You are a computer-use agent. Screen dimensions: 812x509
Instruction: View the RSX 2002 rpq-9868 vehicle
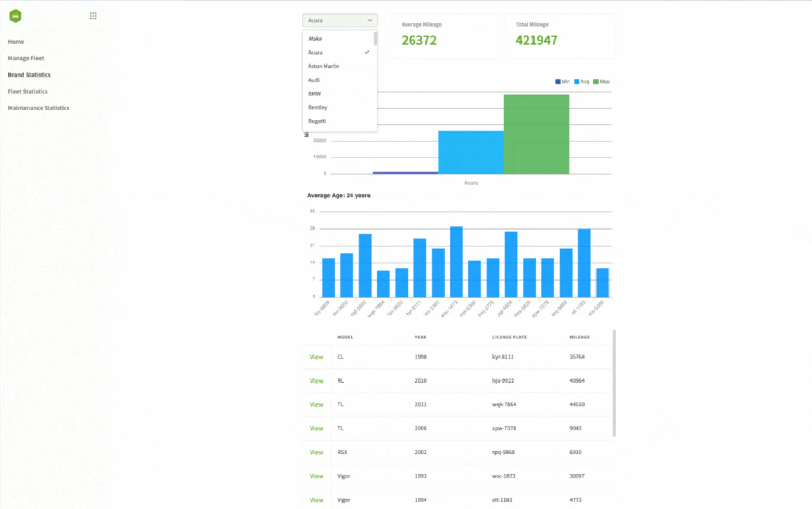316,452
